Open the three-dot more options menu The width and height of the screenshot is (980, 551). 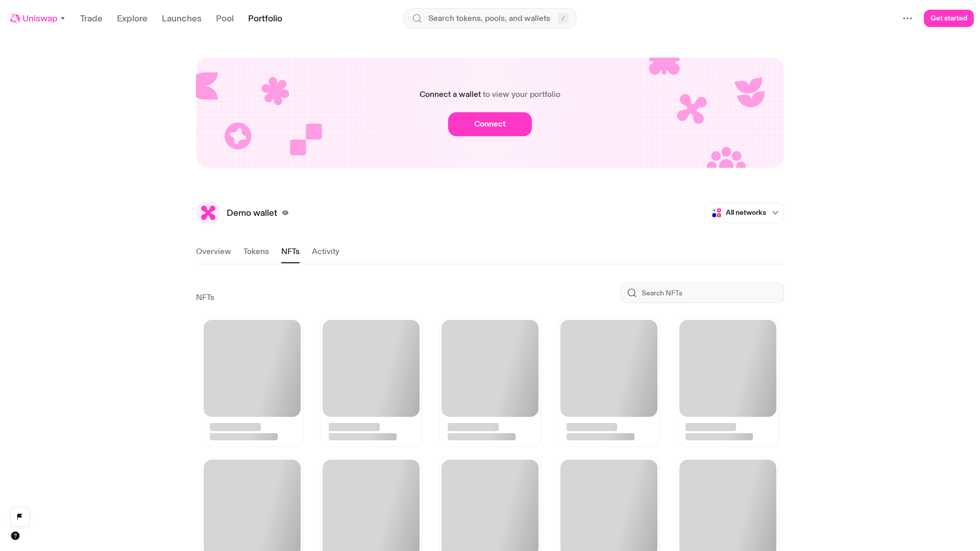908,18
